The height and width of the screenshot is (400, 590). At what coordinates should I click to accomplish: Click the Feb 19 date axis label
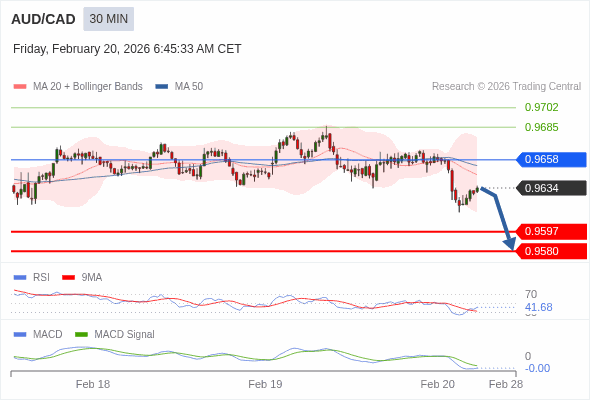265,384
